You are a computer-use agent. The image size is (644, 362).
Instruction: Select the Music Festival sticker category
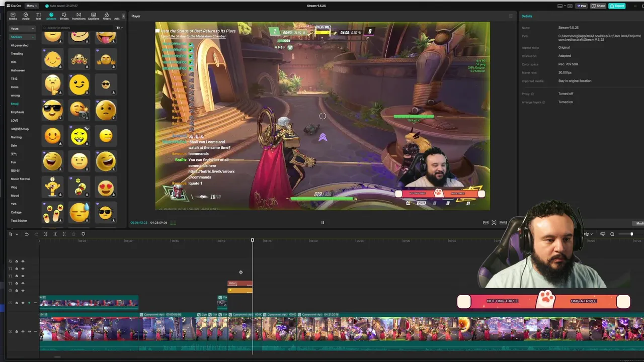click(21, 179)
